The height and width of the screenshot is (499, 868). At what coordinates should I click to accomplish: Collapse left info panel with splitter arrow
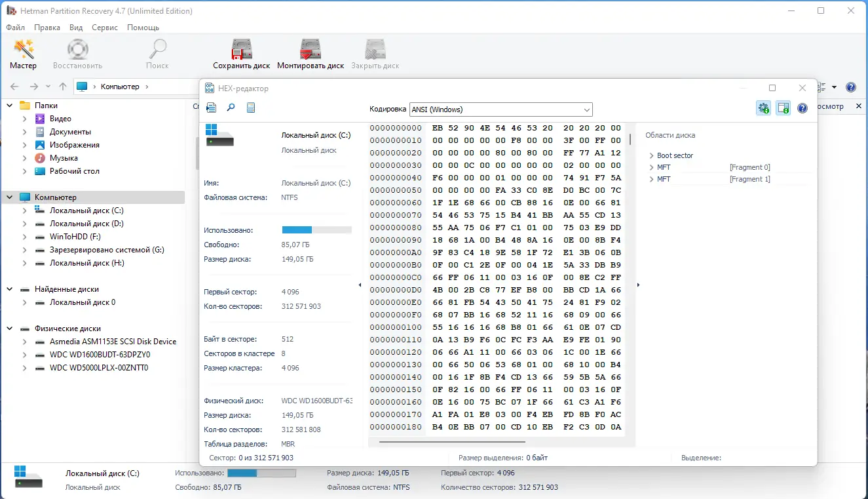click(x=360, y=285)
